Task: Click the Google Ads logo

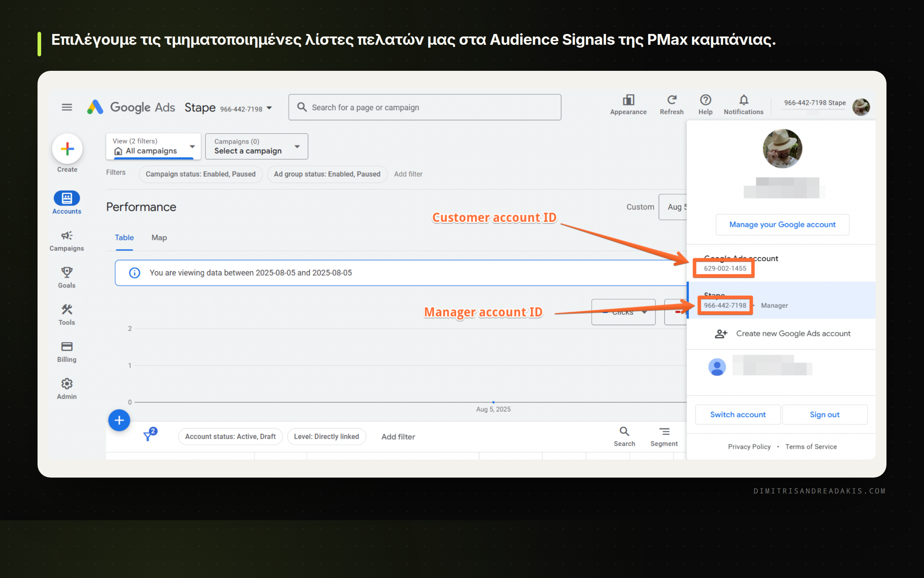Action: pos(131,107)
